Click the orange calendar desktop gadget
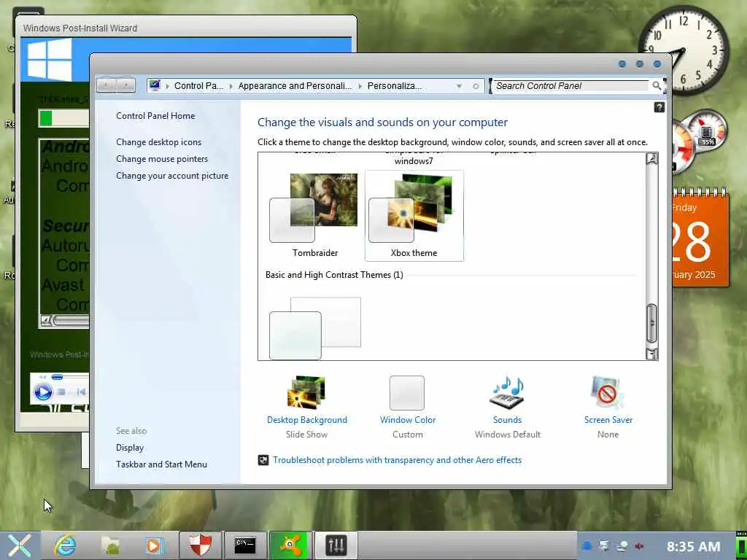 pyautogui.click(x=700, y=238)
